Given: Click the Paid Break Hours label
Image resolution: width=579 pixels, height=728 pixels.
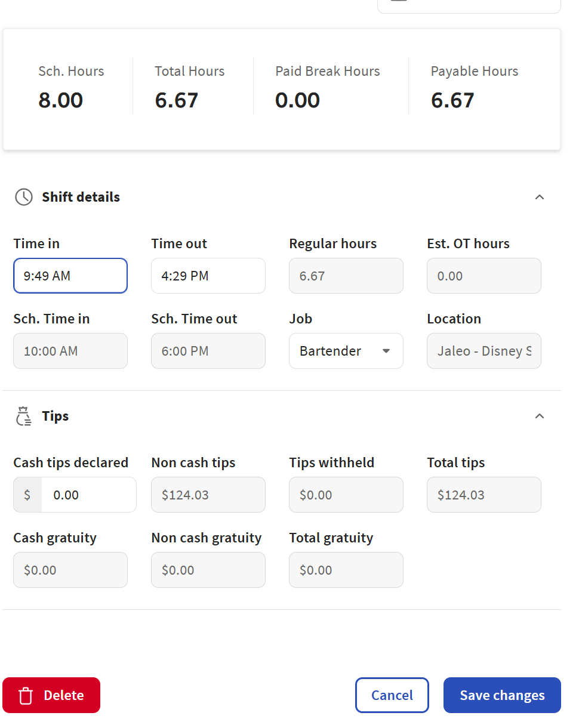Looking at the screenshot, I should click(328, 72).
